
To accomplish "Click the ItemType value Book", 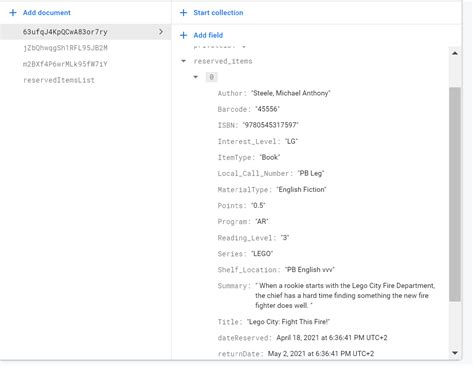I will tap(270, 157).
